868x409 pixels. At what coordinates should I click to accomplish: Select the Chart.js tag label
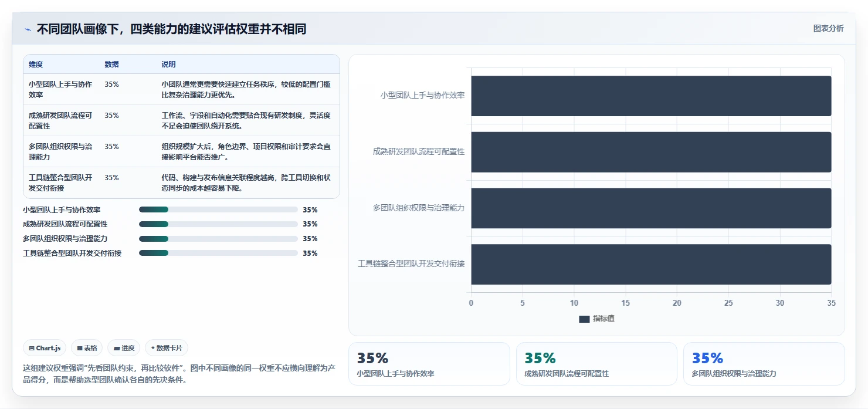pyautogui.click(x=48, y=348)
